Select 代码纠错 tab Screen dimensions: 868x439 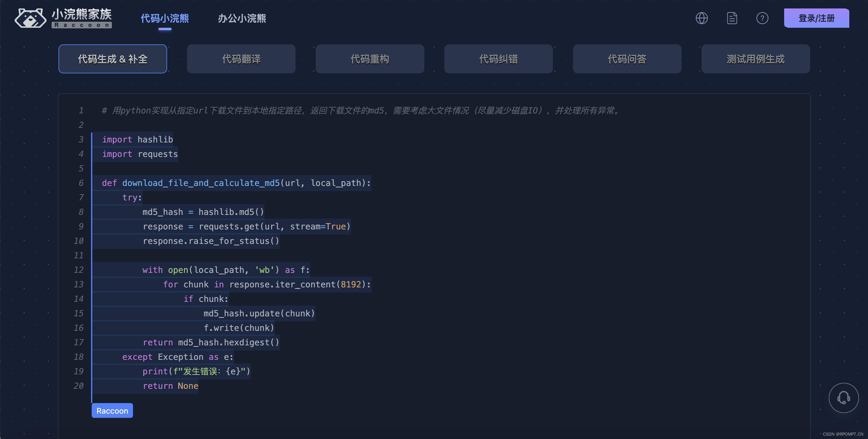coord(498,59)
